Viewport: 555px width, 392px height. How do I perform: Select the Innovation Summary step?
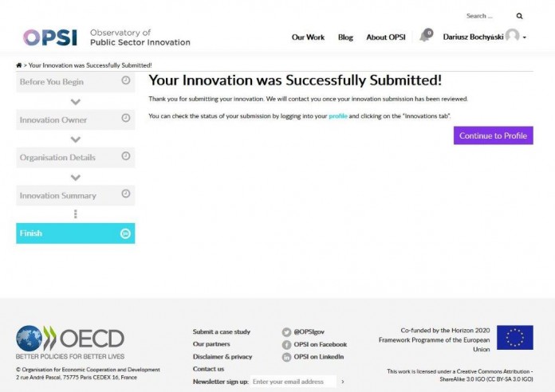[75, 195]
